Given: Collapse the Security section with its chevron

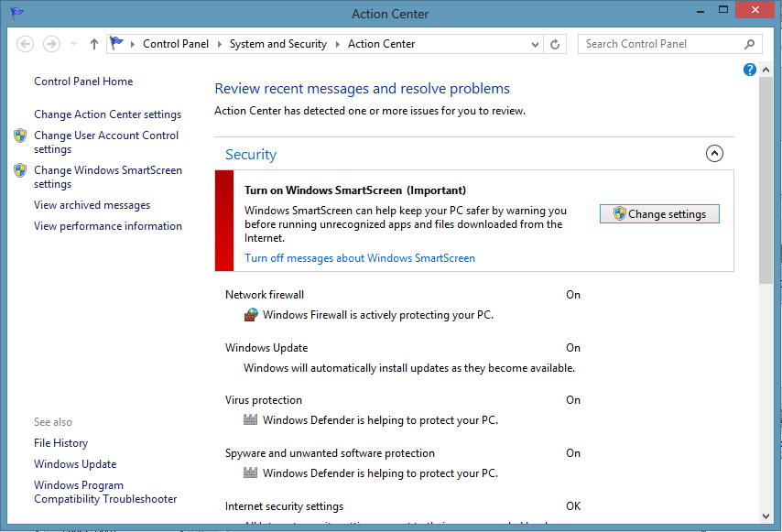Looking at the screenshot, I should coord(714,154).
